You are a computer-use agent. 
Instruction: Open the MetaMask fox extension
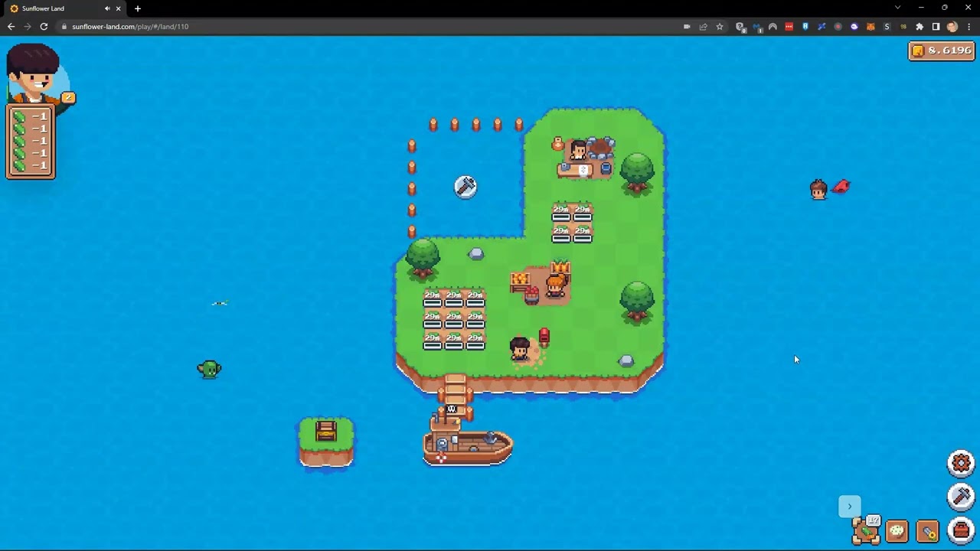(871, 26)
